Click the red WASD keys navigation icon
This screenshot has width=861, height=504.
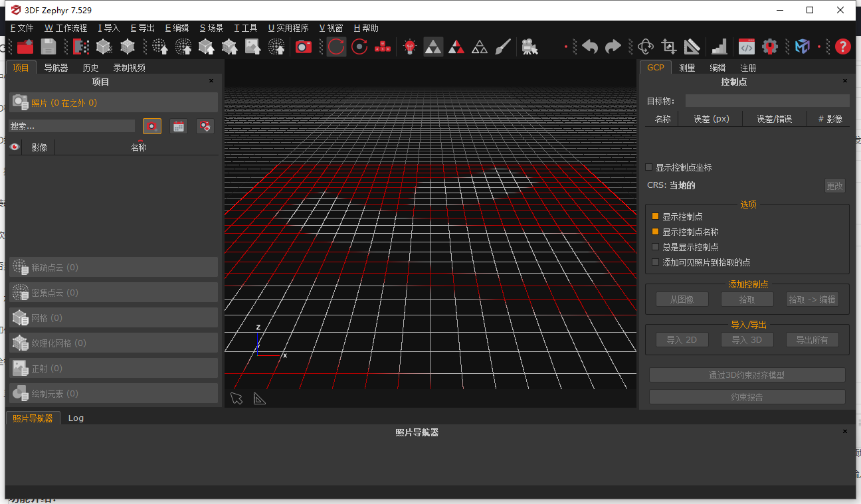tap(382, 46)
